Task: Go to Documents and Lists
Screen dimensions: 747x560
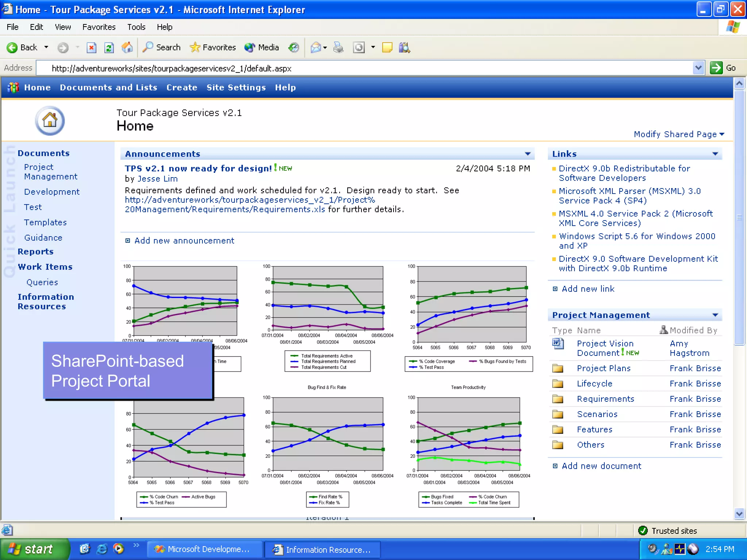Action: (108, 87)
